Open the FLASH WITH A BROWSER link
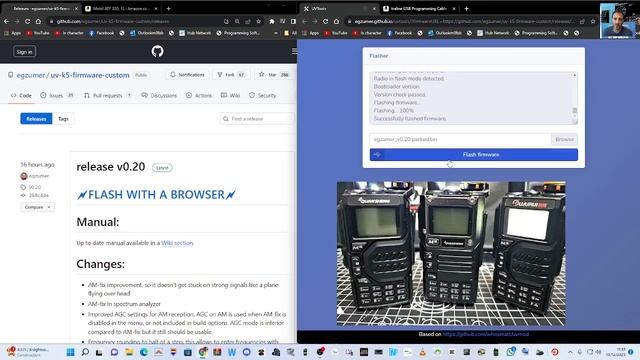This screenshot has width=640, height=360. click(156, 195)
